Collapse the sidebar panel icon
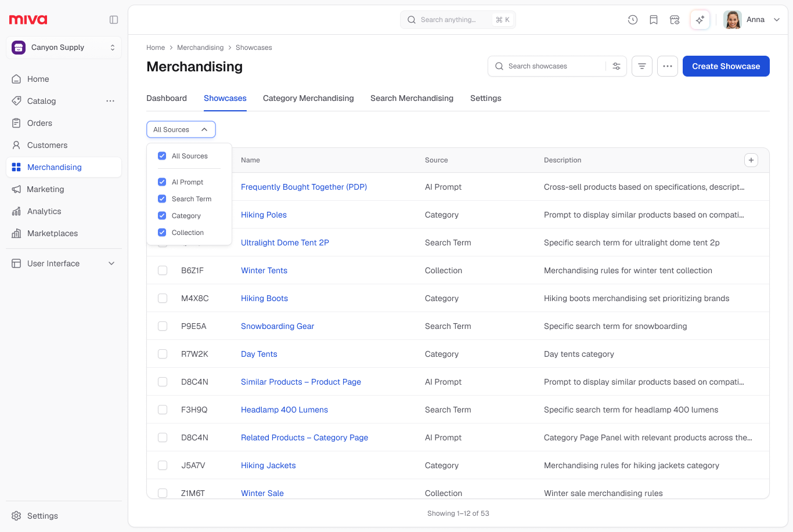 [x=114, y=20]
